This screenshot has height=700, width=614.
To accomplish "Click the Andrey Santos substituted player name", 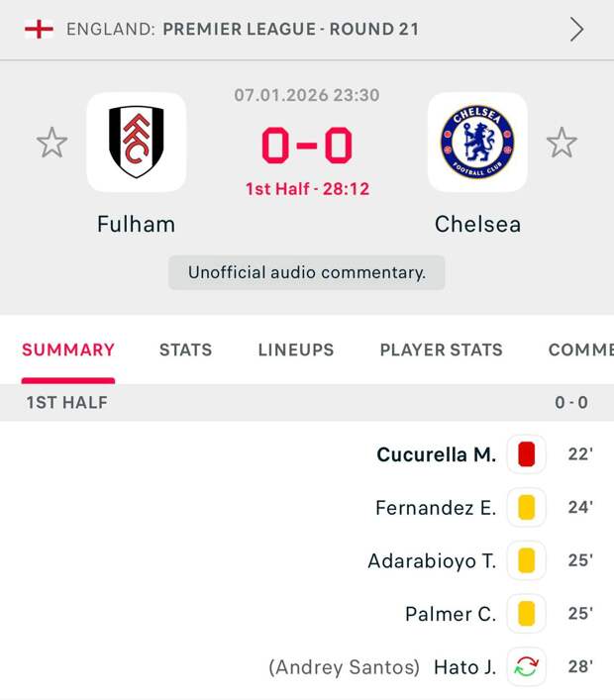I will pos(345,667).
